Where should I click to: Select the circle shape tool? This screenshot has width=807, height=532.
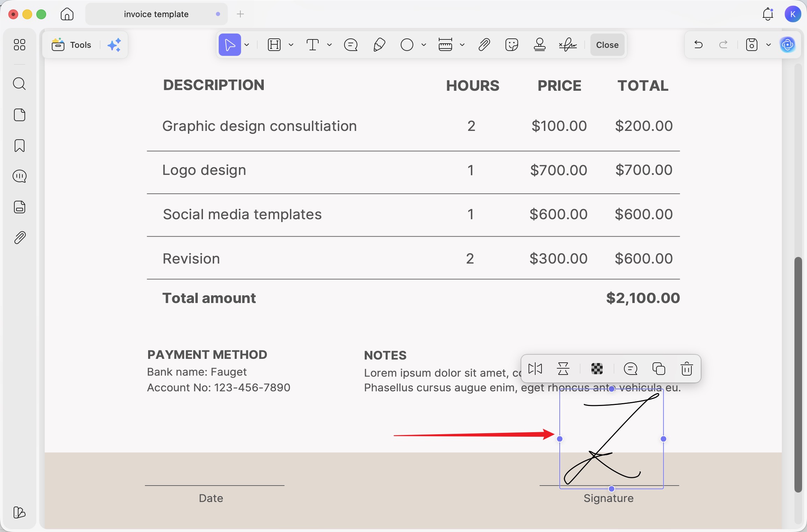point(407,45)
